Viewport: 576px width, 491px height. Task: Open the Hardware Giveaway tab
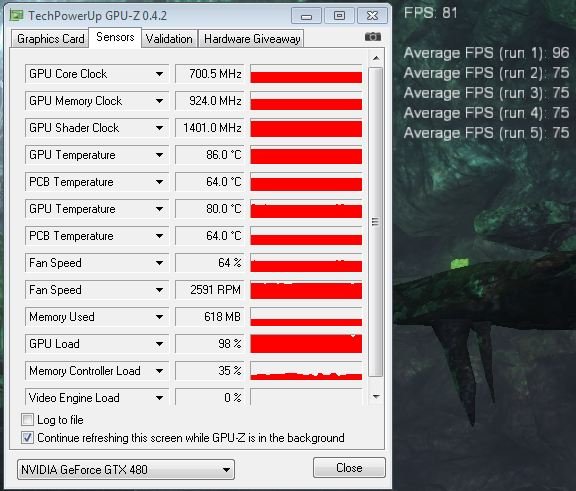252,39
